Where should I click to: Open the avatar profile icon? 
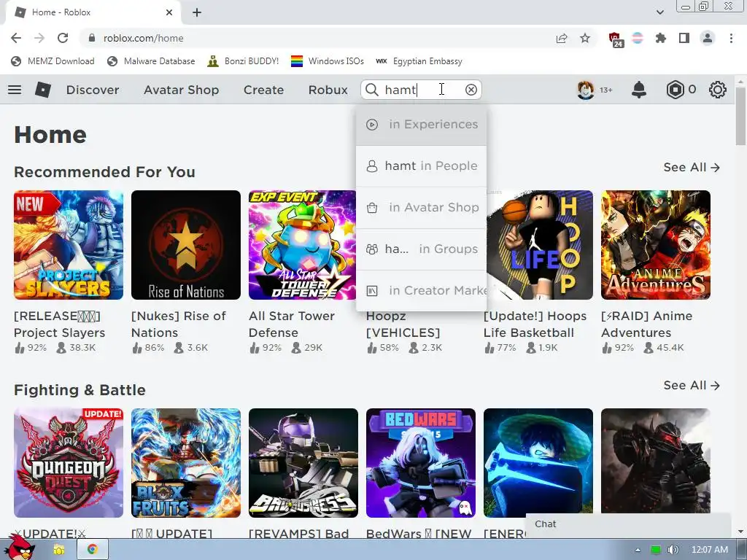tap(586, 90)
